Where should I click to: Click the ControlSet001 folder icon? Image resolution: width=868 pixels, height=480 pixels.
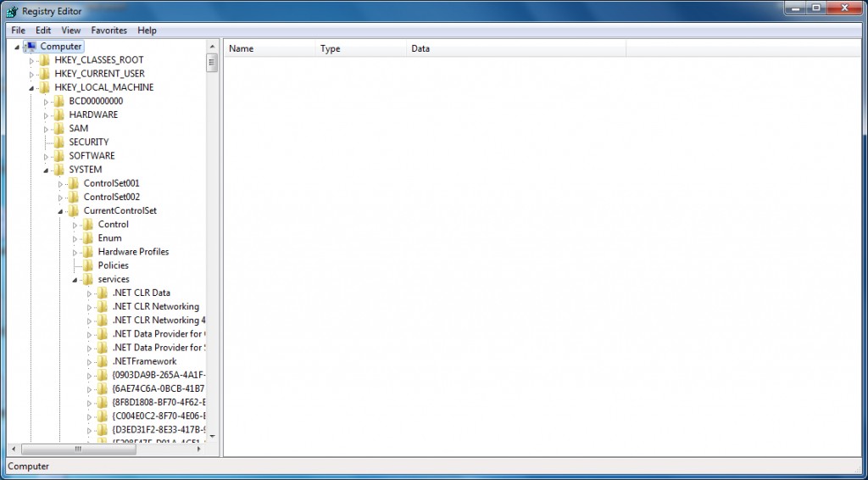coord(74,183)
